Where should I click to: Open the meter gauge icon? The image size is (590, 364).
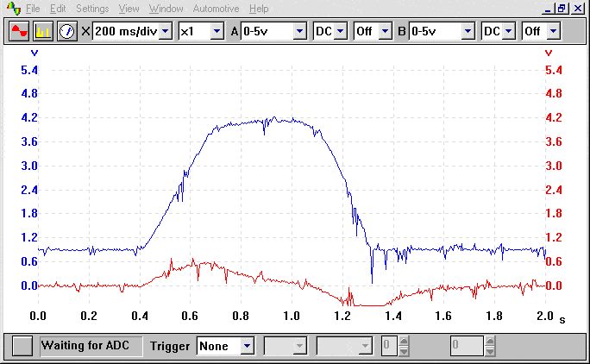tap(67, 31)
